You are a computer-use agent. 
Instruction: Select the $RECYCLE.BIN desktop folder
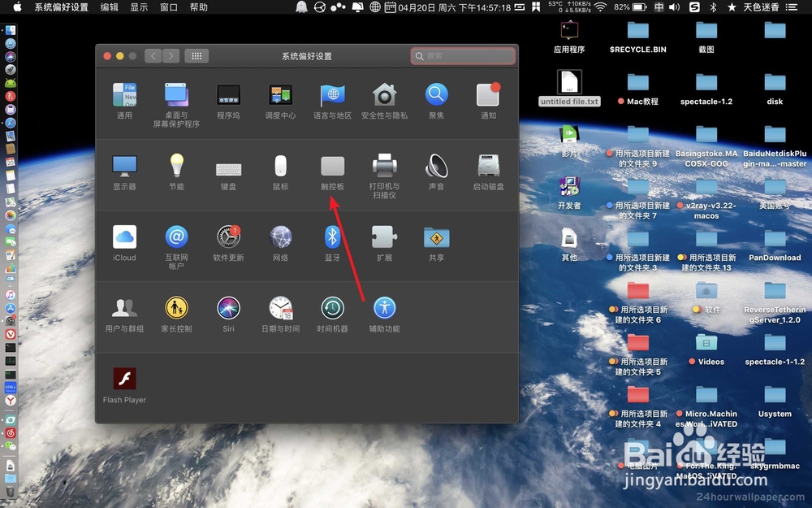pos(638,37)
